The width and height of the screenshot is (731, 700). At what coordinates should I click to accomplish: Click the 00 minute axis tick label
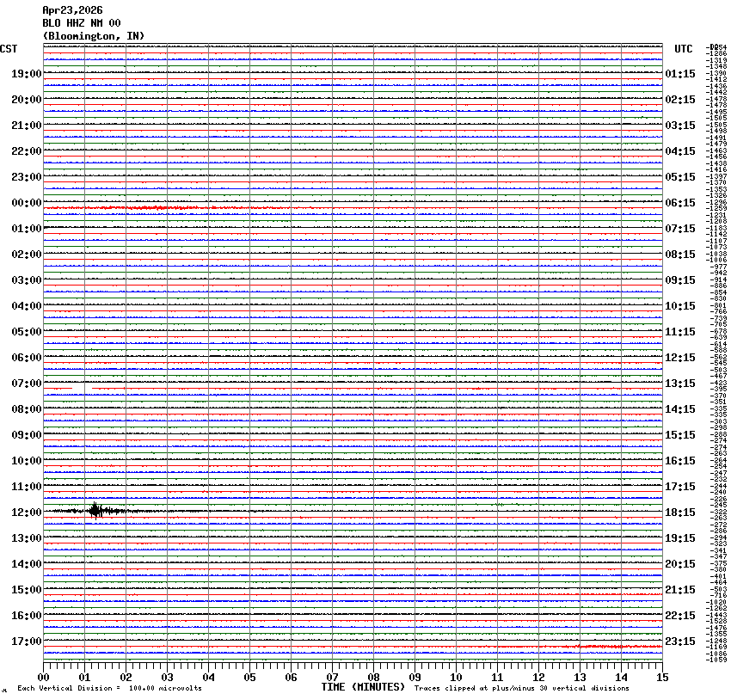point(43,678)
